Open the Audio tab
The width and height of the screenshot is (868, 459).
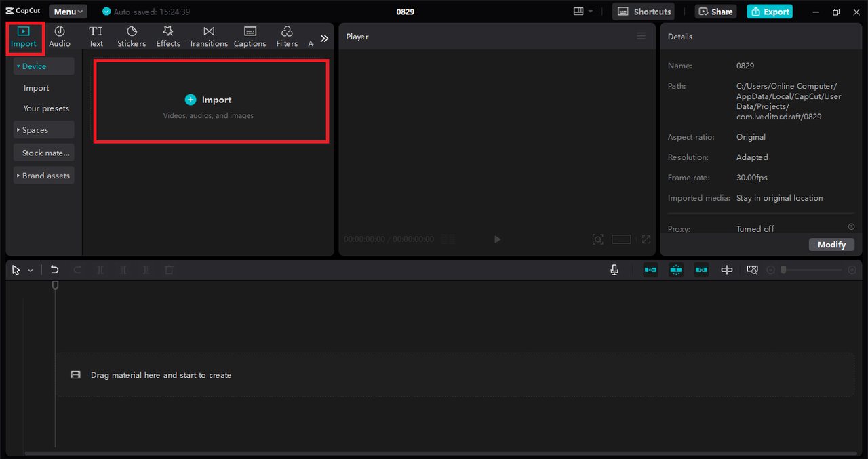60,37
